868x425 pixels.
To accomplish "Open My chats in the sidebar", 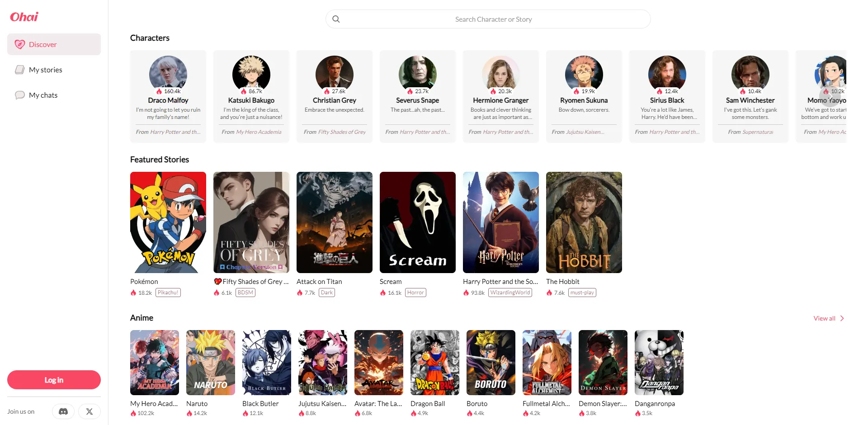I will (43, 95).
